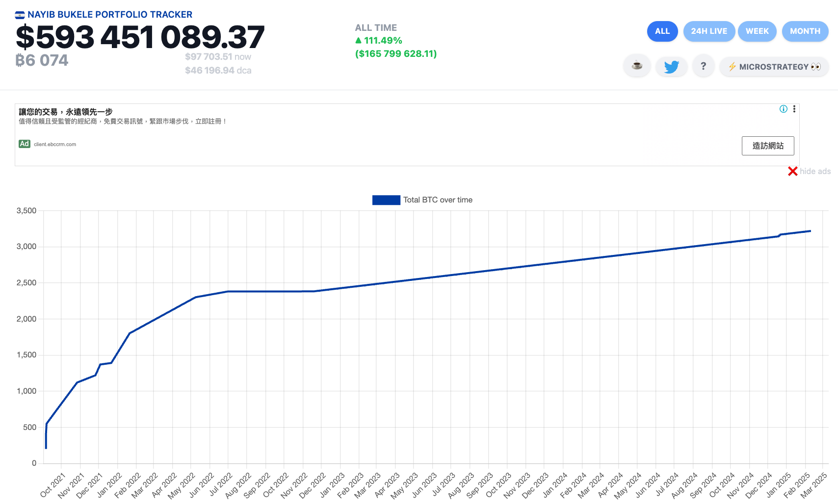The height and width of the screenshot is (504, 838).
Task: Toggle the Total BTC over time legend swatch
Action: 386,200
